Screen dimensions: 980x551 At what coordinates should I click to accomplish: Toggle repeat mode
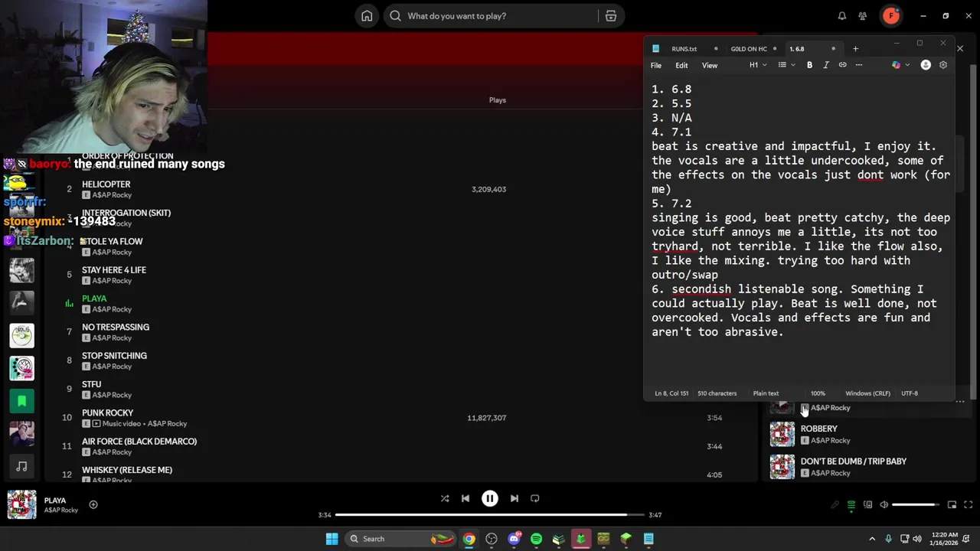point(535,498)
